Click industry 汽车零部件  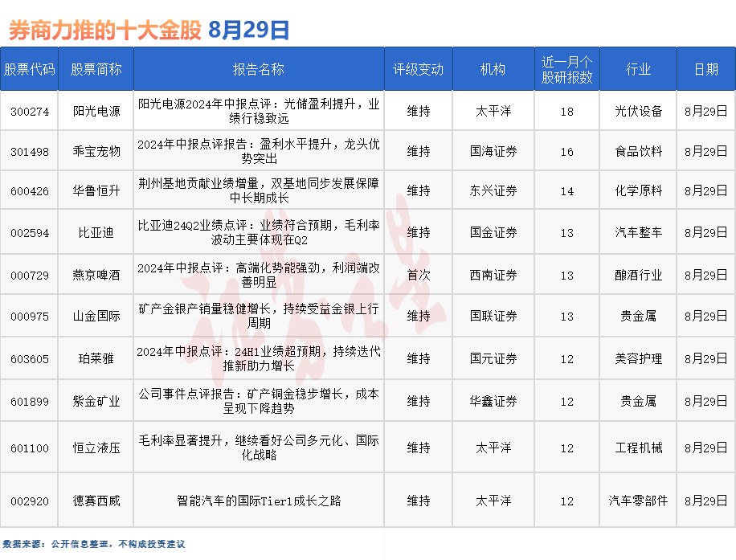coord(638,501)
